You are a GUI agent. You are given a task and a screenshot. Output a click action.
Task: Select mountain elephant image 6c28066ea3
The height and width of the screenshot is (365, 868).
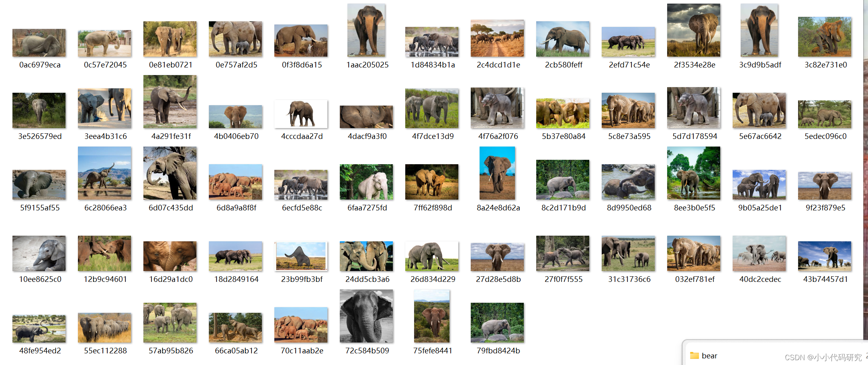(104, 173)
